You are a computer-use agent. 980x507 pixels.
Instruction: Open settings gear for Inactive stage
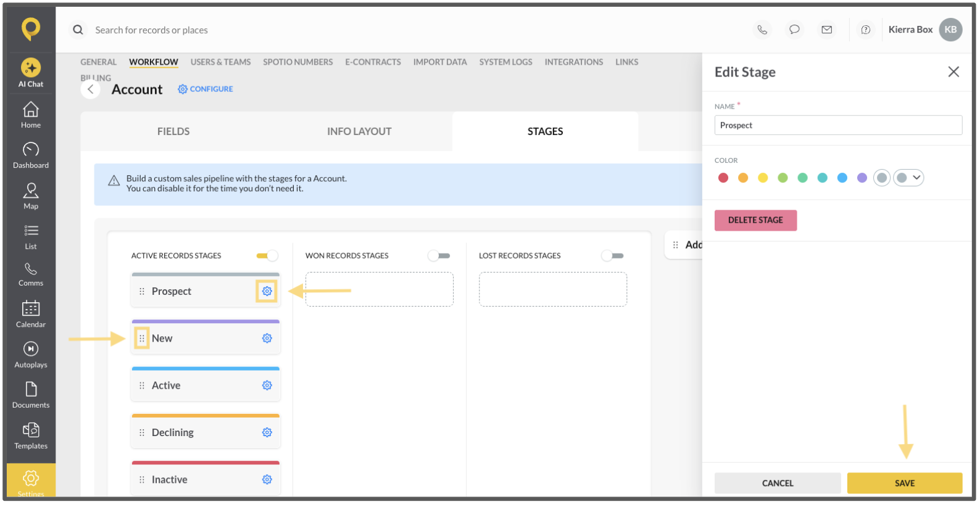pos(267,480)
